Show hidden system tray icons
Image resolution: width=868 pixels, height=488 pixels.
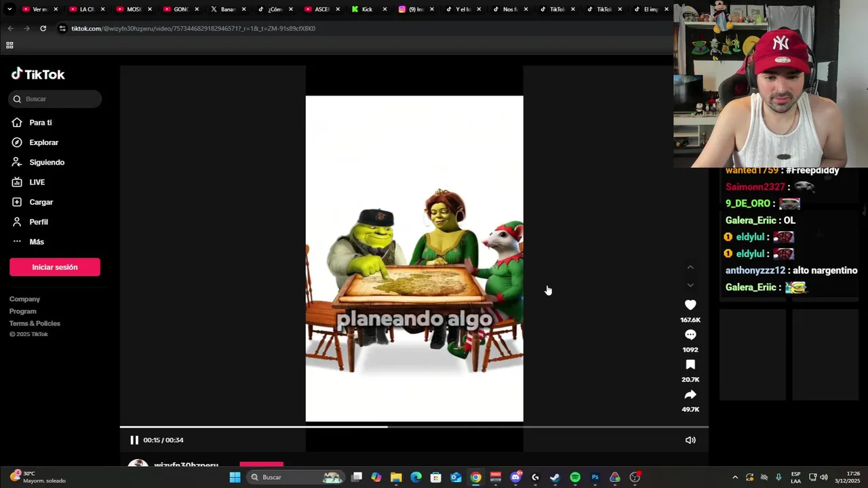point(735,477)
